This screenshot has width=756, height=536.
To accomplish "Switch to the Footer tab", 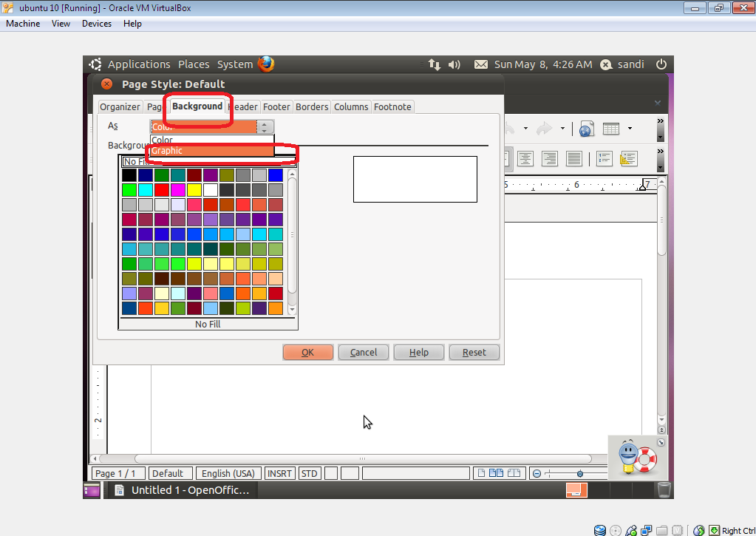I will coord(276,106).
